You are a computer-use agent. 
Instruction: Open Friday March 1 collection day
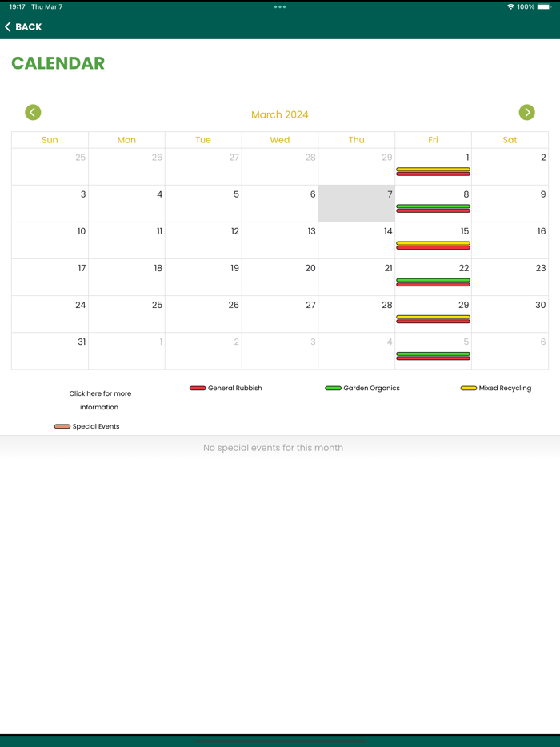434,166
